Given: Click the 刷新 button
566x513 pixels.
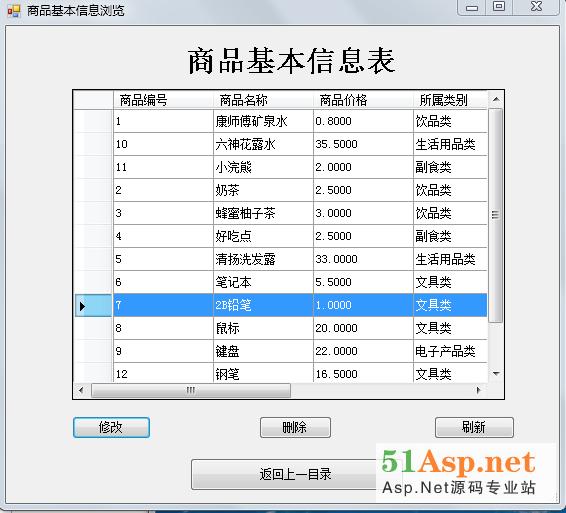Looking at the screenshot, I should [474, 428].
